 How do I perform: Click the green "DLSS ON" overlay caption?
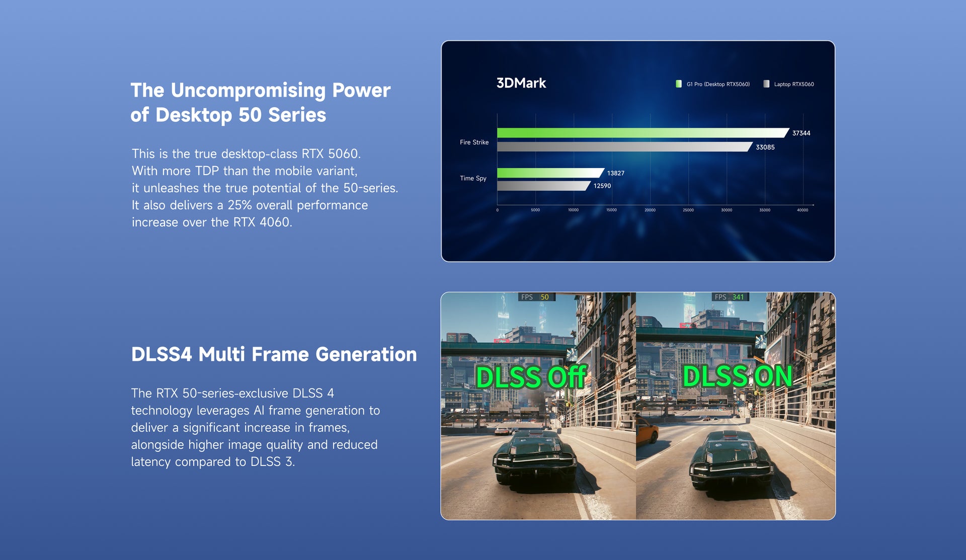click(x=738, y=376)
